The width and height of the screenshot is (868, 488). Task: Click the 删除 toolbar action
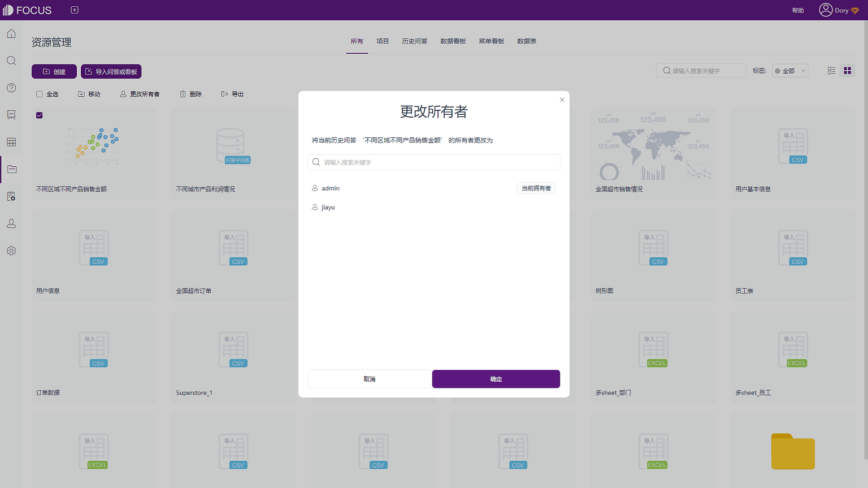coord(191,94)
